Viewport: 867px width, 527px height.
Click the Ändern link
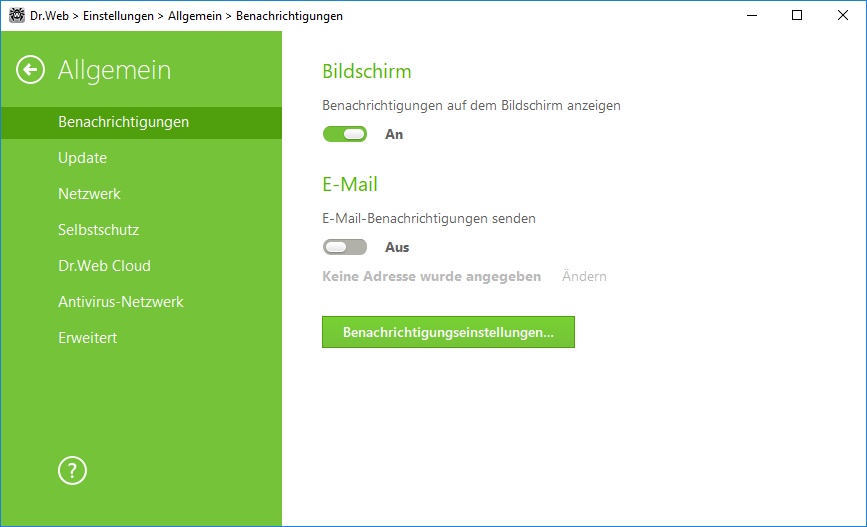[584, 276]
